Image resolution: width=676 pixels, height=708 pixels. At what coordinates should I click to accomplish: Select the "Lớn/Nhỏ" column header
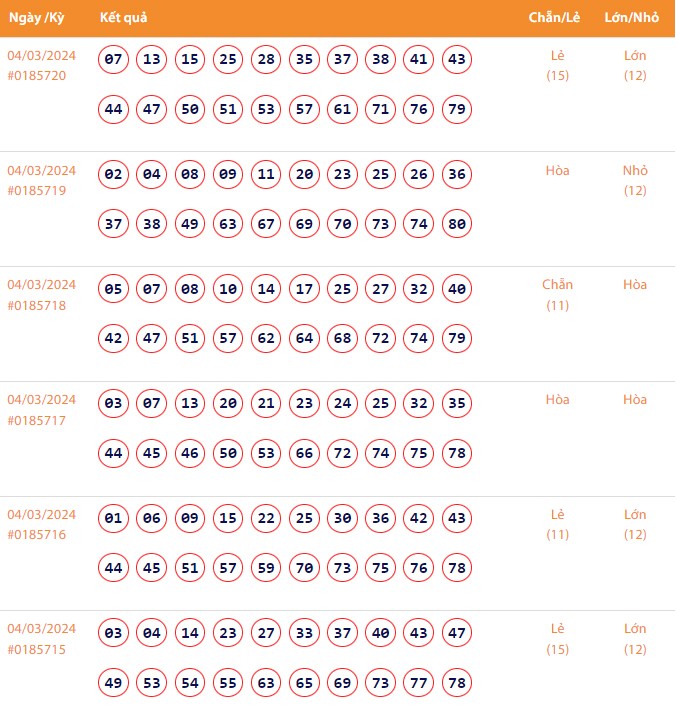pyautogui.click(x=631, y=18)
